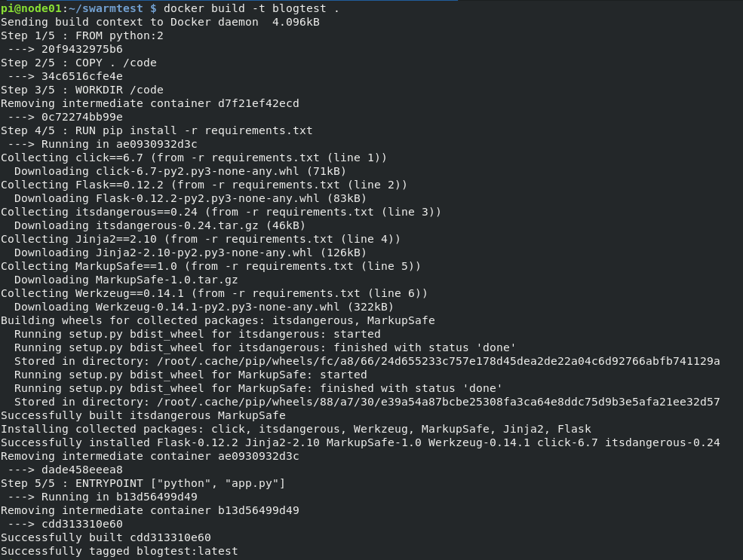Click the Step 2/5 COPY line
Screen dimensions: 743x560
click(x=78, y=63)
